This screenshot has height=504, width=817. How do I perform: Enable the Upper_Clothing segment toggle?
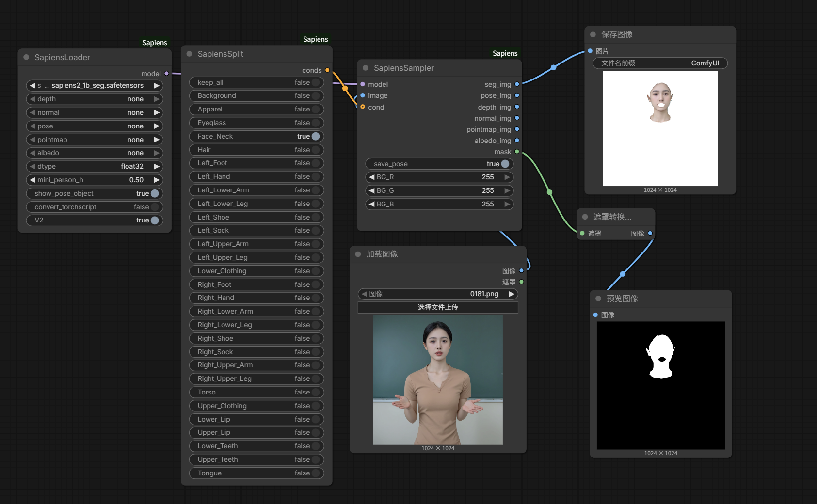point(256,406)
